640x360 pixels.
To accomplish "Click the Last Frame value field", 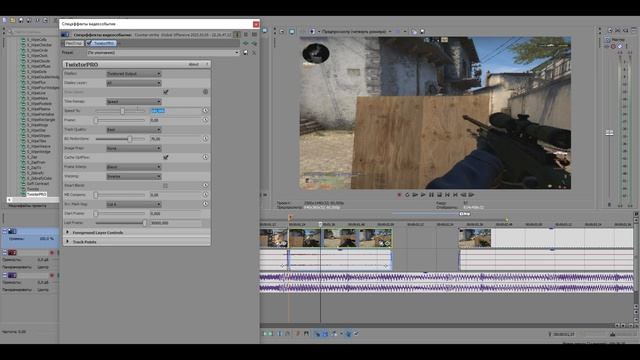I will [176, 223].
